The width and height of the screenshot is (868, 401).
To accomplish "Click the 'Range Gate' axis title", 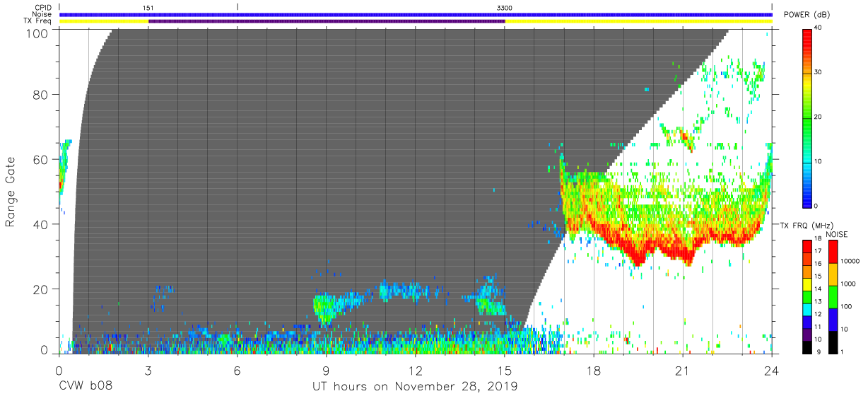I will (x=11, y=192).
